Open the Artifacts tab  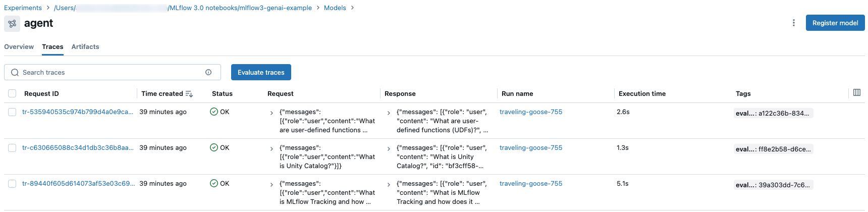click(85, 46)
